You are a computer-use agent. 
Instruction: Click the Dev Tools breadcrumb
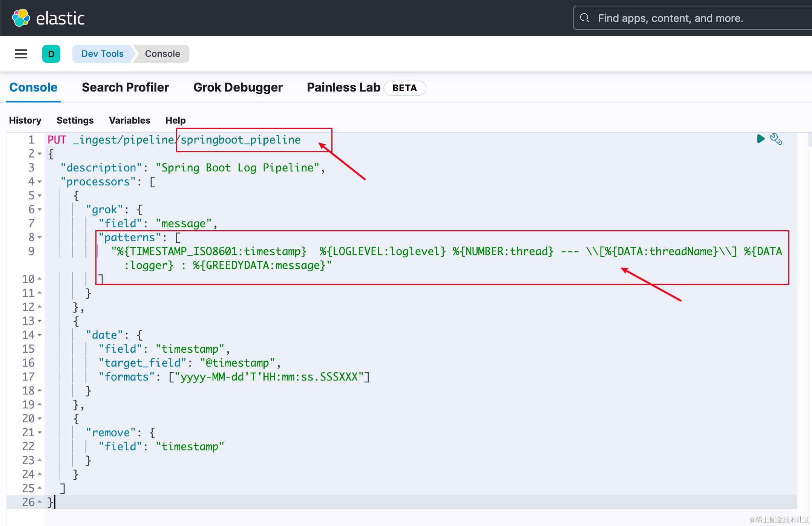click(102, 54)
